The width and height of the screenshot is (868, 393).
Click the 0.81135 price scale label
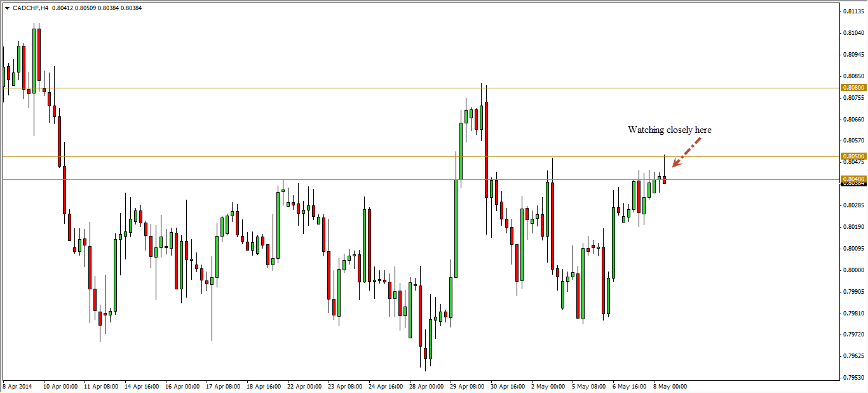(854, 11)
